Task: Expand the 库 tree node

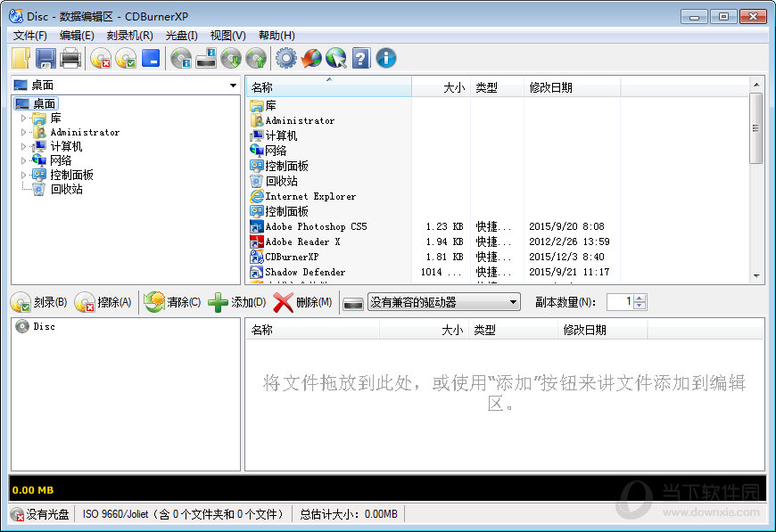Action: click(x=24, y=118)
